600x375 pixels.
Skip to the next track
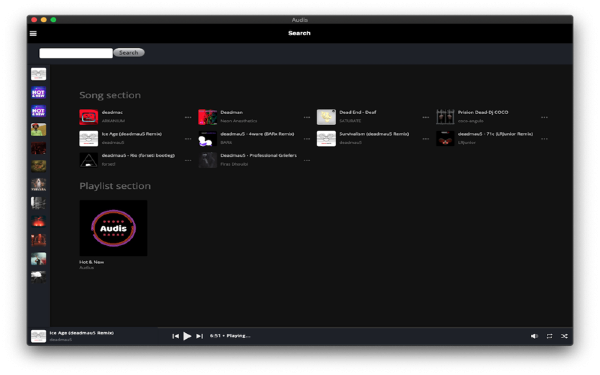(x=199, y=336)
